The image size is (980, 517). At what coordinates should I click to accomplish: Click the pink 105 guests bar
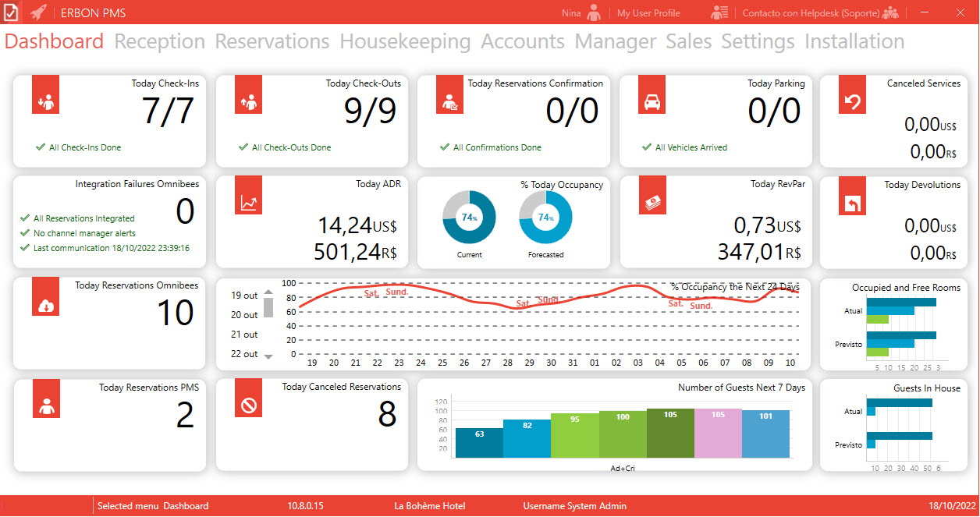[x=718, y=433]
